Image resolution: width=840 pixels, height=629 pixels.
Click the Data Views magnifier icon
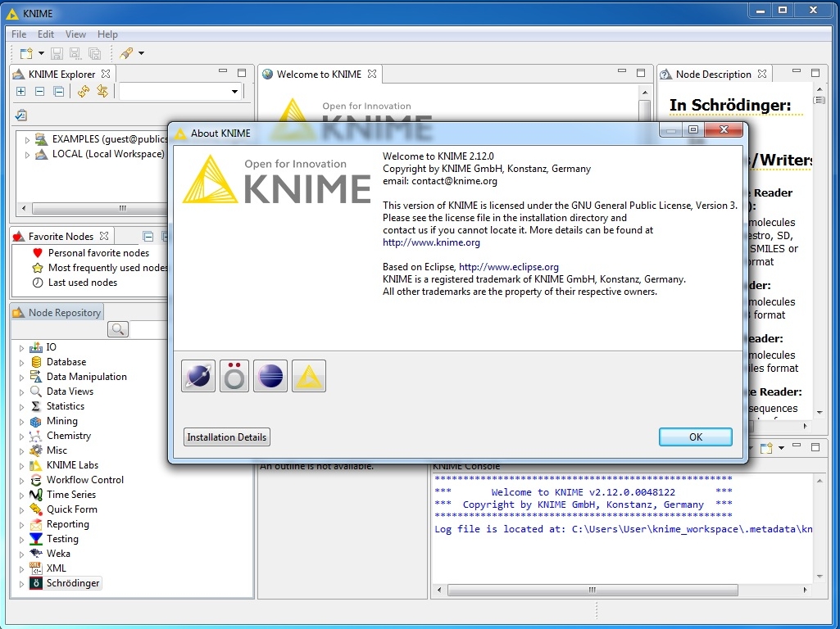pyautogui.click(x=36, y=391)
